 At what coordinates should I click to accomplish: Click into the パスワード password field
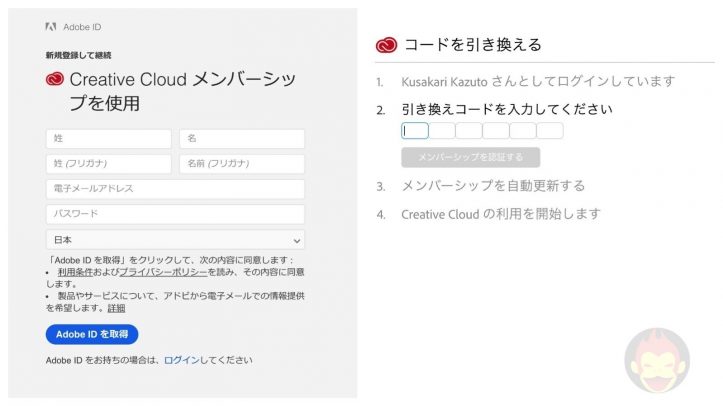tap(175, 214)
